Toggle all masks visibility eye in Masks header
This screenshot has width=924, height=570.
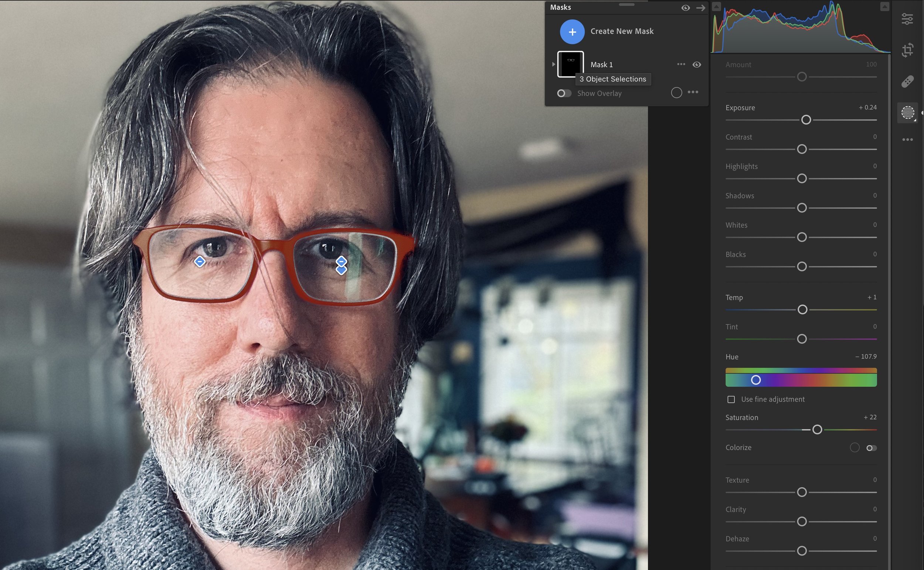coord(686,8)
